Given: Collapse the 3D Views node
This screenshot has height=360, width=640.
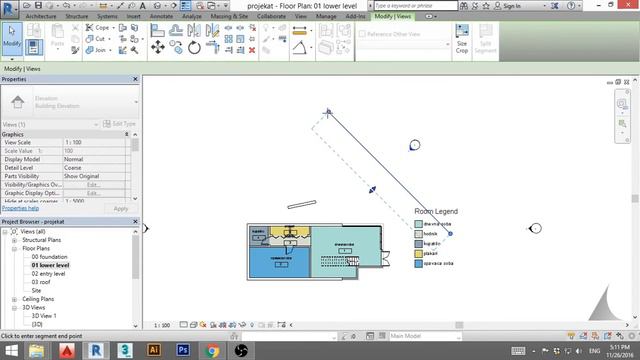Looking at the screenshot, I should click(14, 308).
